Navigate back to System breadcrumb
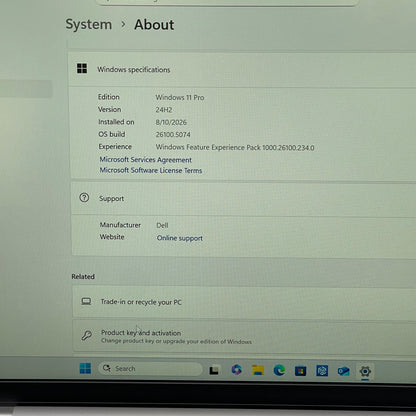The width and height of the screenshot is (416, 416). pyautogui.click(x=89, y=24)
